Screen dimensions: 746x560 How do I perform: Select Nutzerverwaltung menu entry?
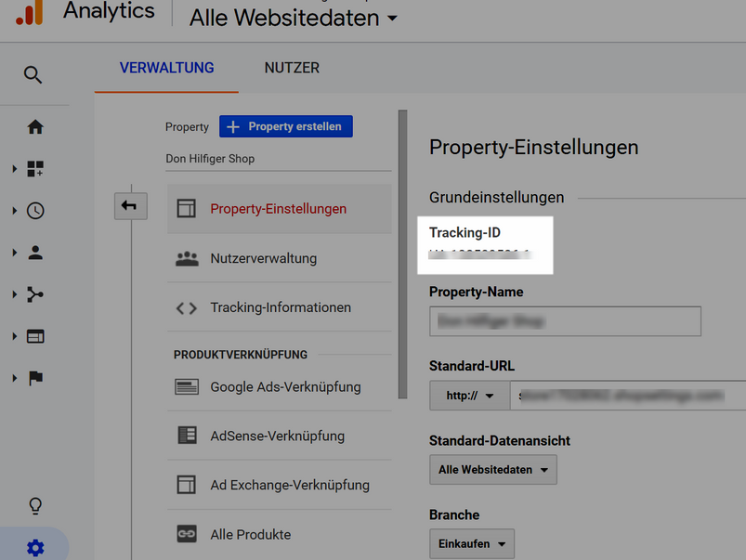coord(280,258)
